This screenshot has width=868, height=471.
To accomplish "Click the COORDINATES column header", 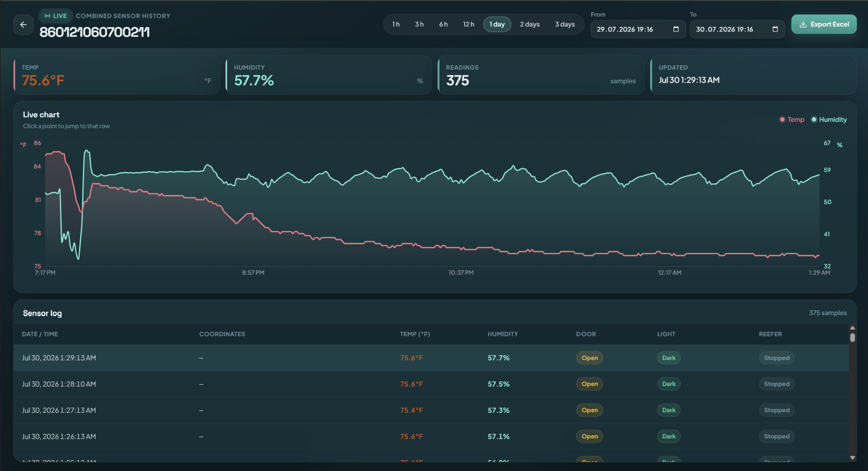I will (x=222, y=334).
